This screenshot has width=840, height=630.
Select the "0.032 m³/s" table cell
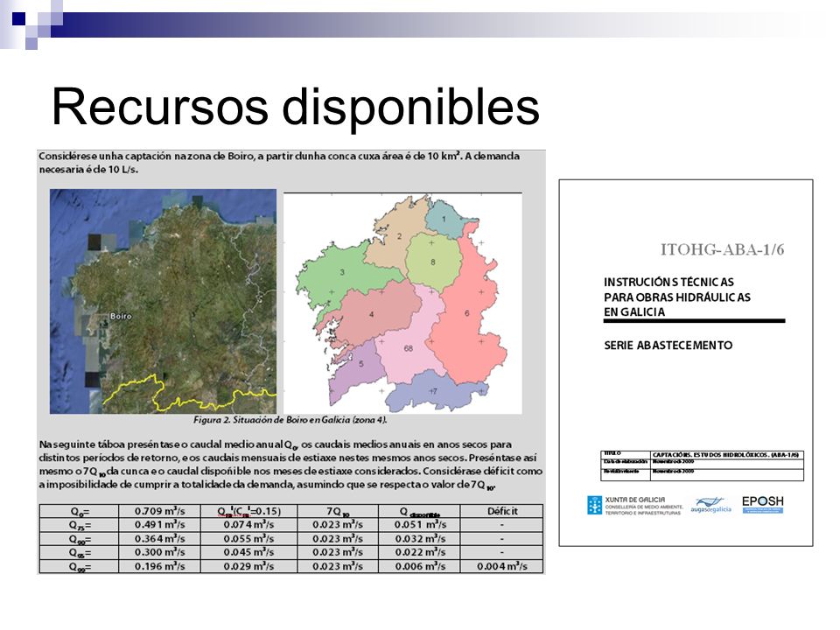[419, 539]
